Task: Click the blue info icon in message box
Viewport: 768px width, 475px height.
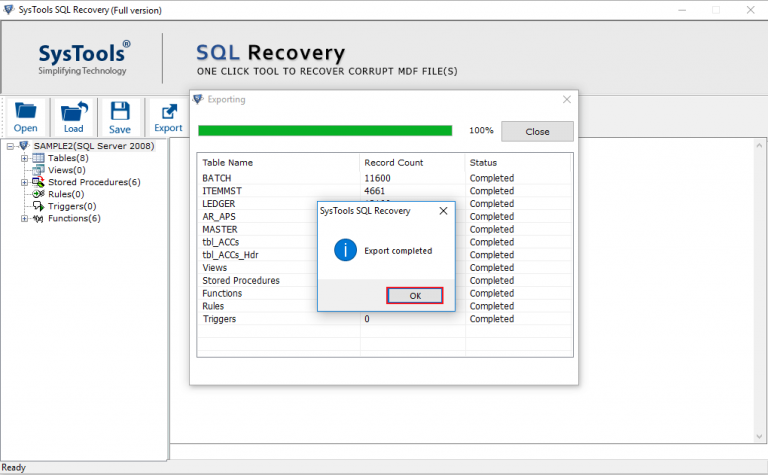Action: (345, 250)
